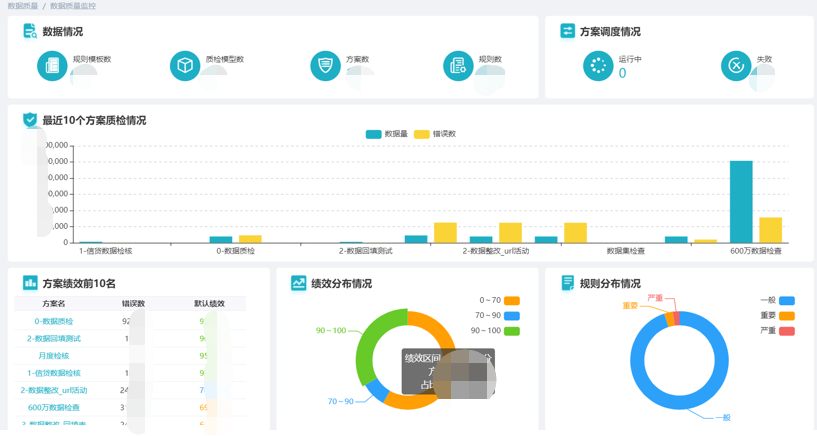817x436 pixels.
Task: Click the red 严重 ring segment
Action: coord(676,318)
